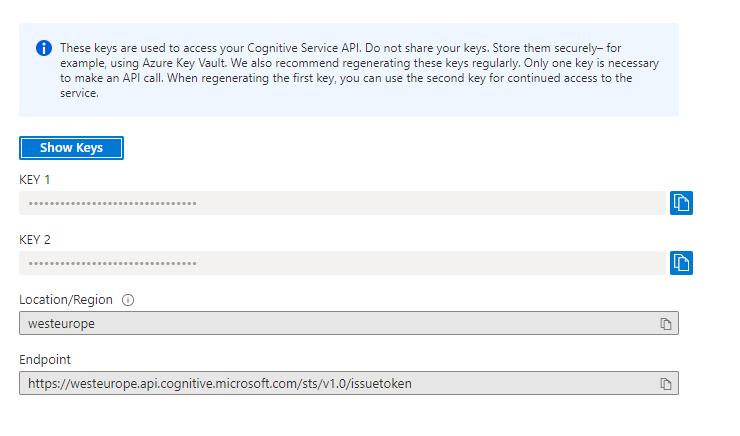The height and width of the screenshot is (436, 740).
Task: Click "Cognitive Service API" text in banner
Action: pos(312,47)
